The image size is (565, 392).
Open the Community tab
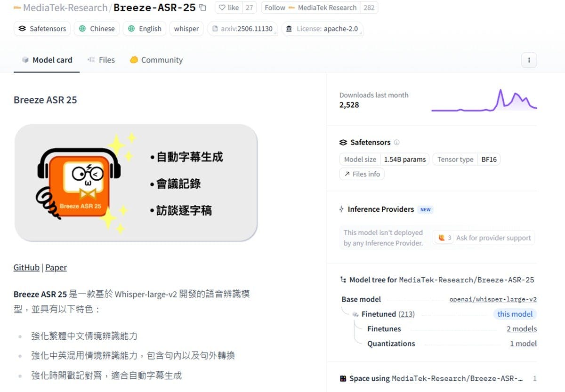[156, 60]
